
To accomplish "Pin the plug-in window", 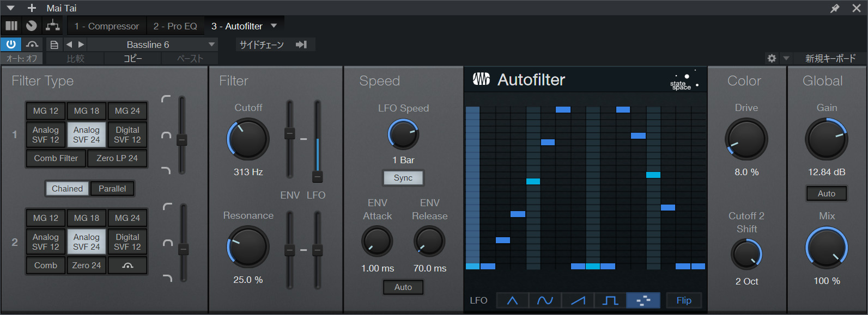I will 835,8.
